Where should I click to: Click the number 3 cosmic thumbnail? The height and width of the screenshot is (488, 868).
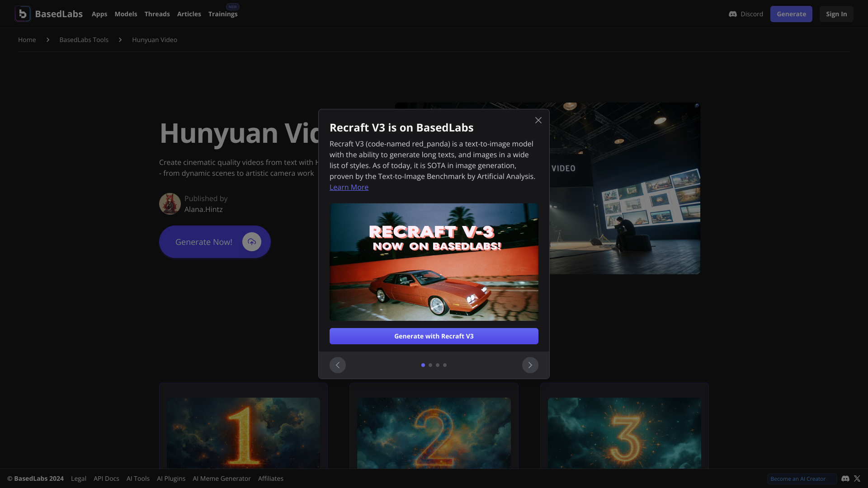(624, 433)
